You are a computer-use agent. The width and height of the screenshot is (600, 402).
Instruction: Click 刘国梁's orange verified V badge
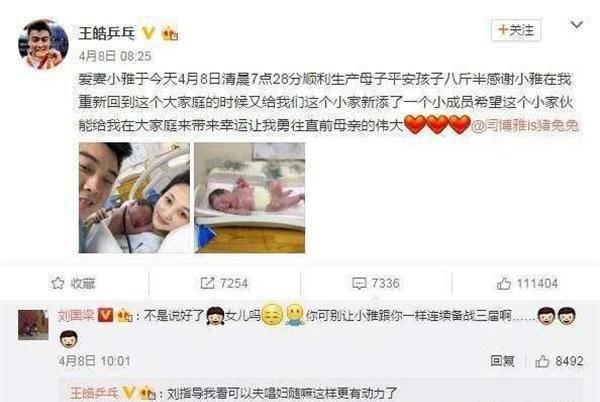click(106, 316)
